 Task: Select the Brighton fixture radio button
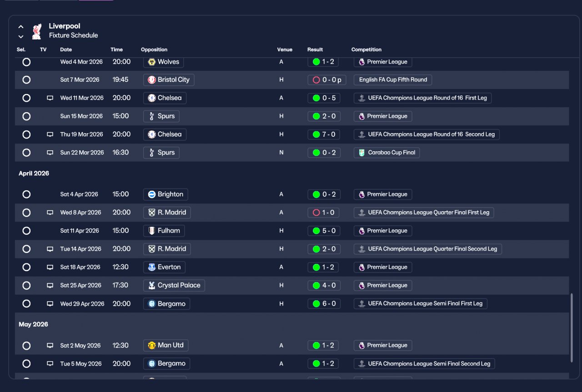26,194
